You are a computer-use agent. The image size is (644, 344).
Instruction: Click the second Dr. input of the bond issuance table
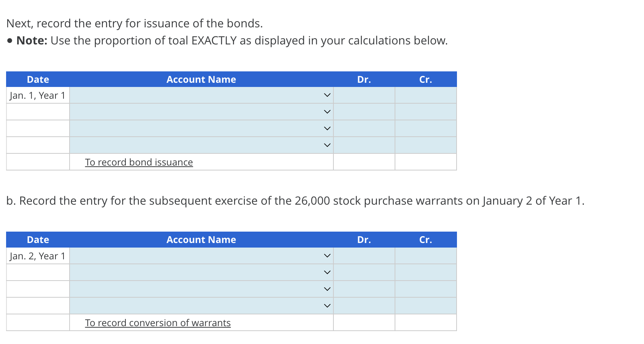click(364, 112)
